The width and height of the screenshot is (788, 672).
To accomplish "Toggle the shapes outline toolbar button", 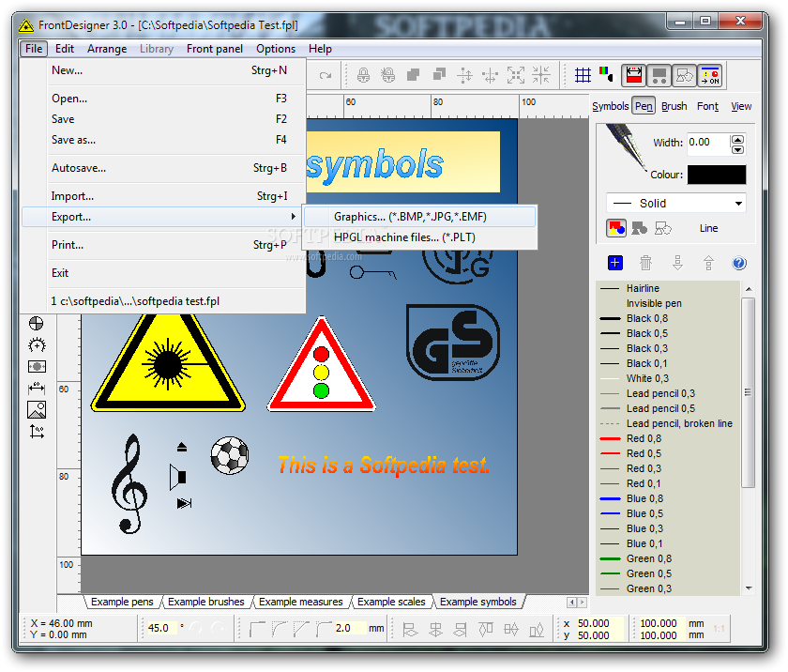I will point(684,75).
